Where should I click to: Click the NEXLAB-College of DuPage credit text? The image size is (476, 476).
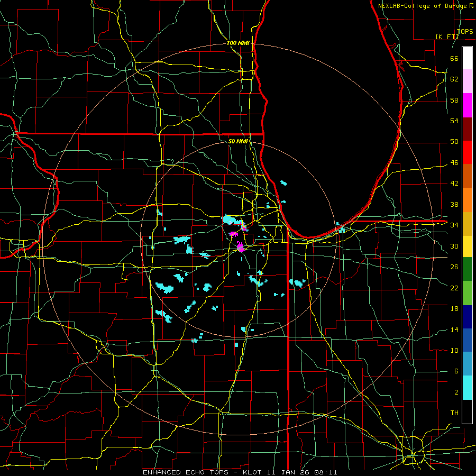pos(422,6)
